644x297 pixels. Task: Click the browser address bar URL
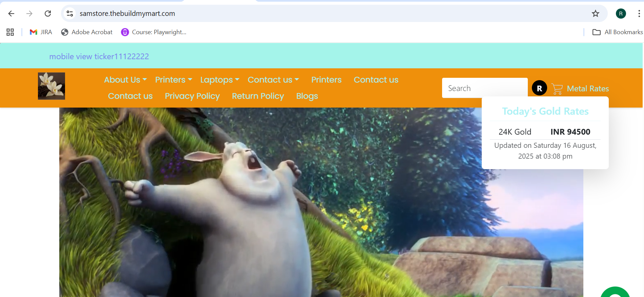click(x=127, y=14)
